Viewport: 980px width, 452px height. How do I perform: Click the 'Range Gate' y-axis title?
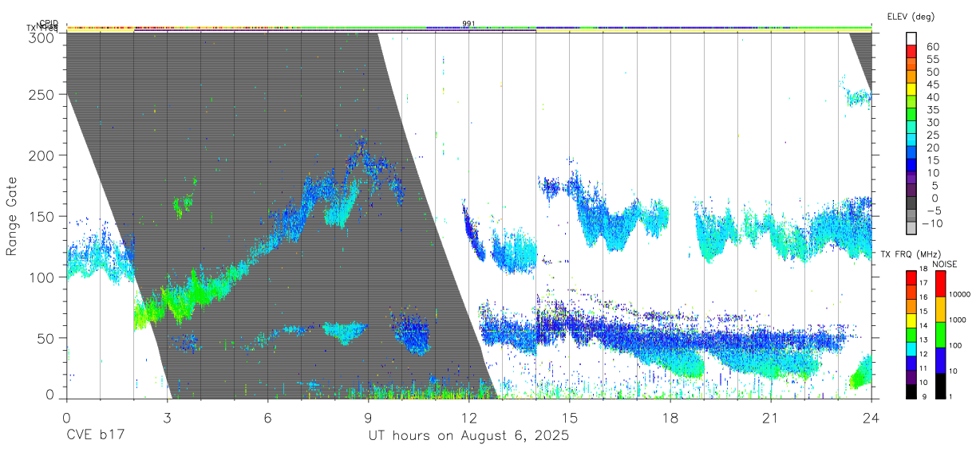tap(12, 217)
